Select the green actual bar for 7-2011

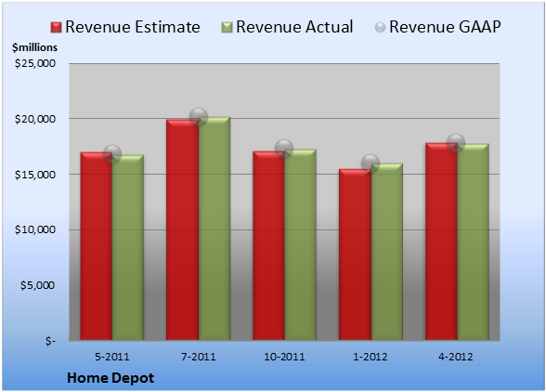click(x=214, y=229)
